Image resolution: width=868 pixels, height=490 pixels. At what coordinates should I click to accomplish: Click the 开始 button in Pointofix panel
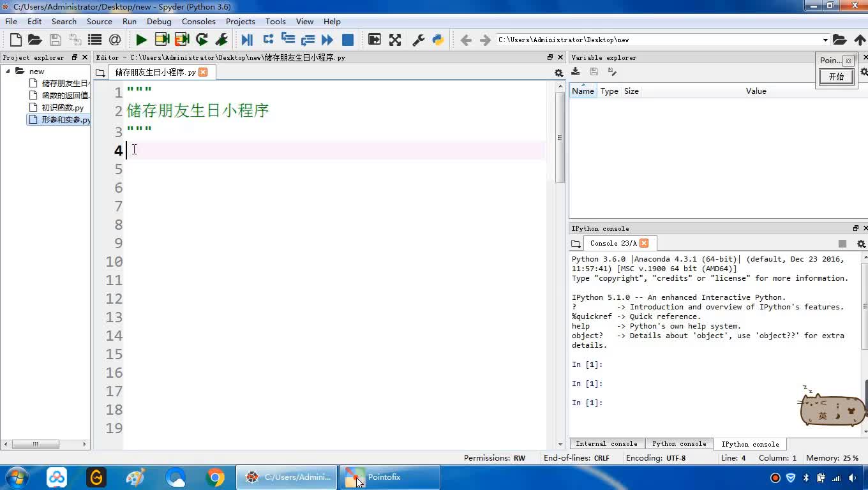click(836, 77)
